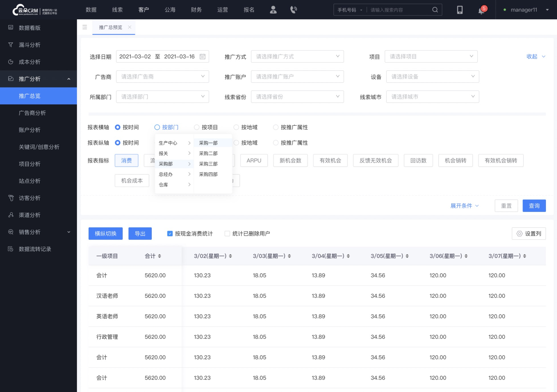Toggle 按现金消费统计 checkbox on

pyautogui.click(x=170, y=233)
